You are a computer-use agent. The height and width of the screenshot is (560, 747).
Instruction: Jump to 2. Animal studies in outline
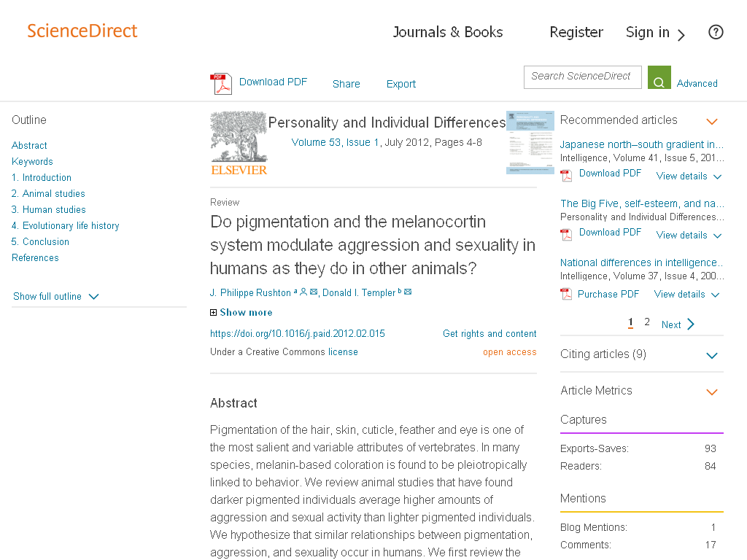tap(48, 193)
